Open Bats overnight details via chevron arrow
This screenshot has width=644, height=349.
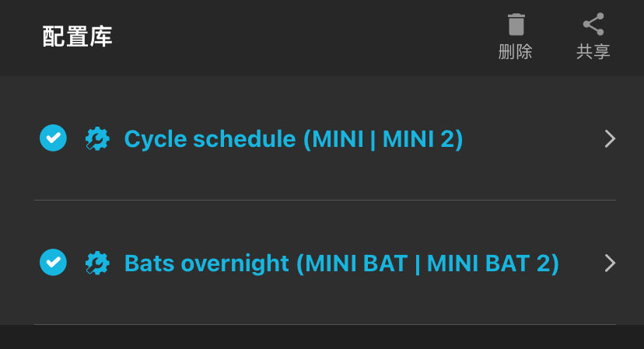click(610, 263)
